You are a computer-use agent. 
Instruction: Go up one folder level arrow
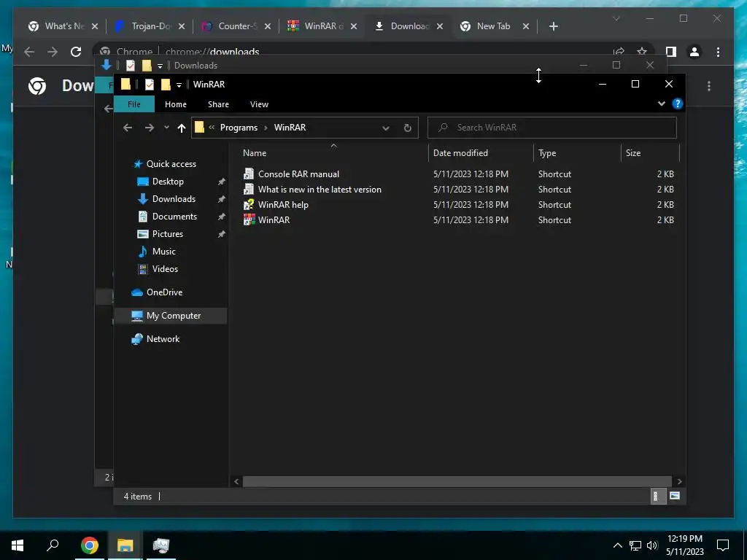(181, 128)
